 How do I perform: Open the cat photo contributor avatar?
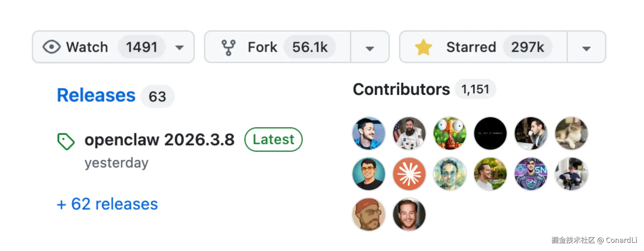pos(572,133)
